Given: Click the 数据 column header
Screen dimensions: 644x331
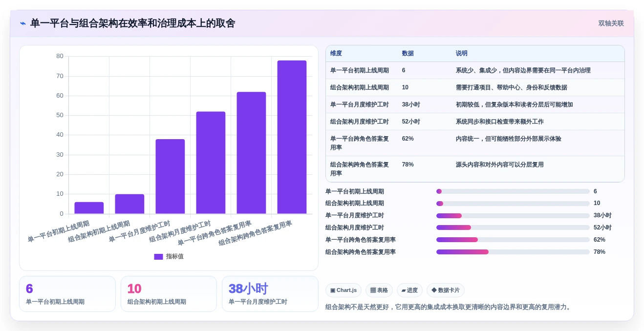Looking at the screenshot, I should tap(408, 53).
